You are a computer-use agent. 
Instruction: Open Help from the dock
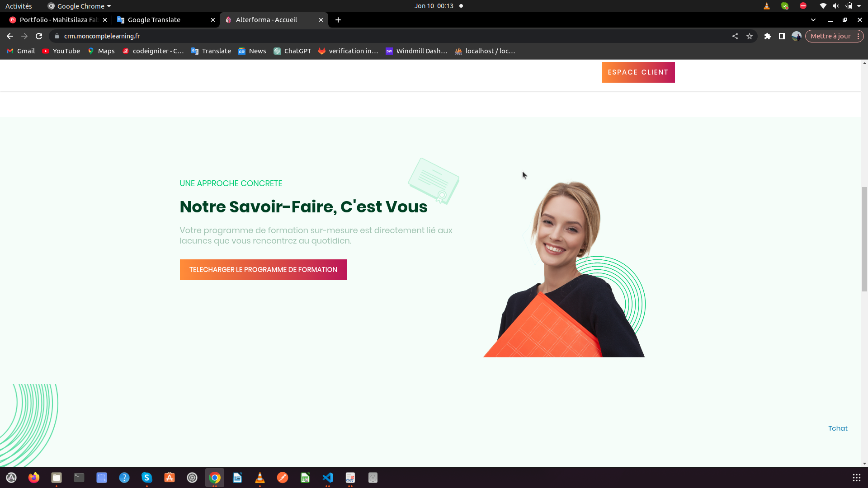[x=124, y=478]
